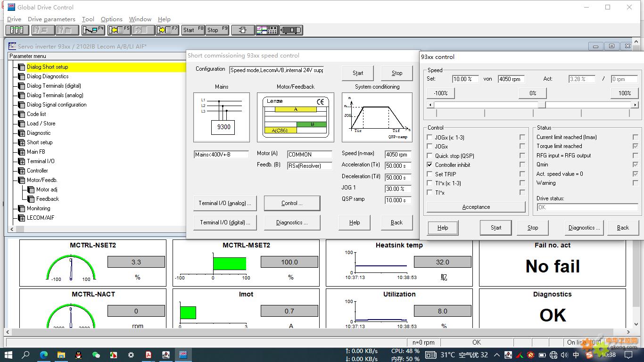The width and height of the screenshot is (644, 362).
Task: Click the Lenze Motor/Feedback diagram image
Action: pos(296,117)
